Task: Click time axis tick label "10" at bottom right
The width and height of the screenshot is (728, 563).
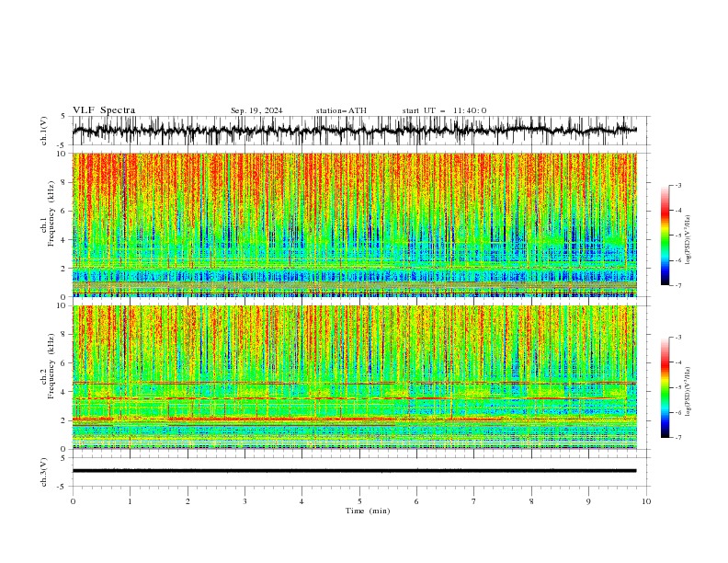Action: pos(646,501)
